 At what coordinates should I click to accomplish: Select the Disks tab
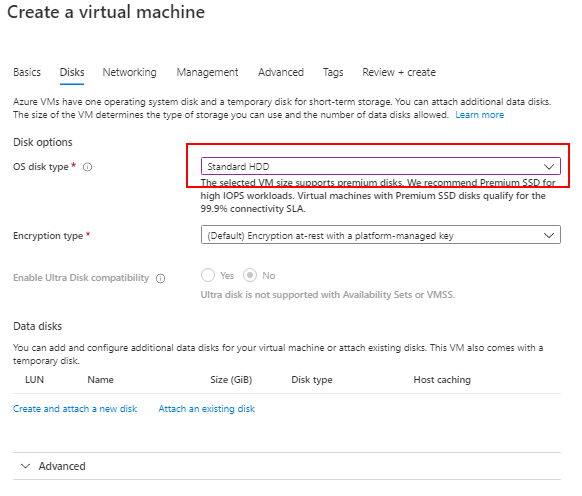[72, 72]
